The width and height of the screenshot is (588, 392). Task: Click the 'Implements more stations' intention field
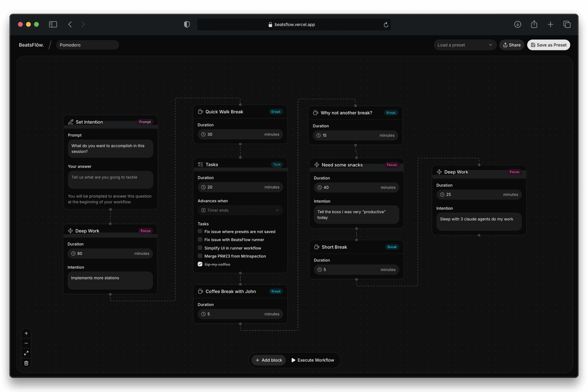pos(110,281)
